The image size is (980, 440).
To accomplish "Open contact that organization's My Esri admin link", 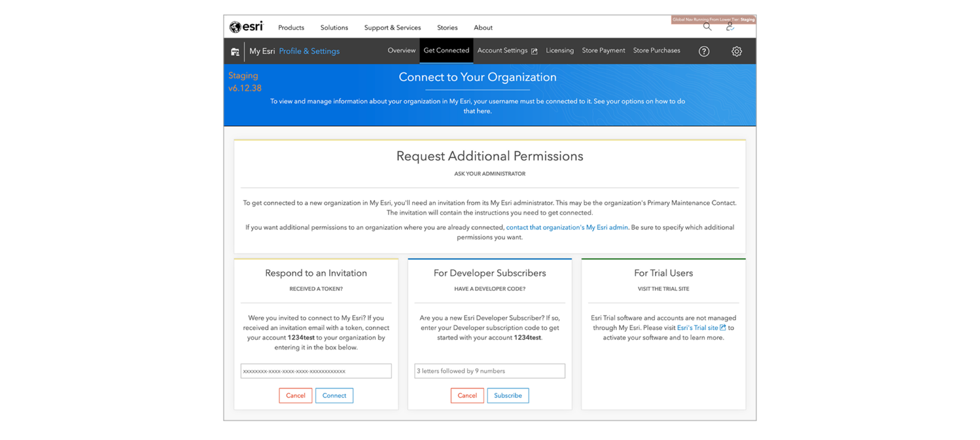I will pos(566,227).
